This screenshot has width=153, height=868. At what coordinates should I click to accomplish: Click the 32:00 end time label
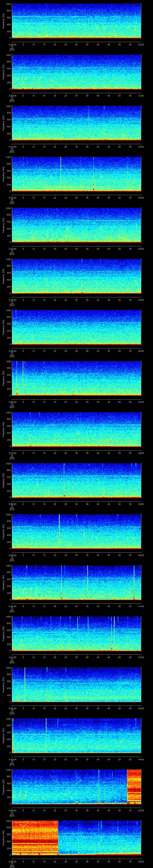click(x=141, y=147)
